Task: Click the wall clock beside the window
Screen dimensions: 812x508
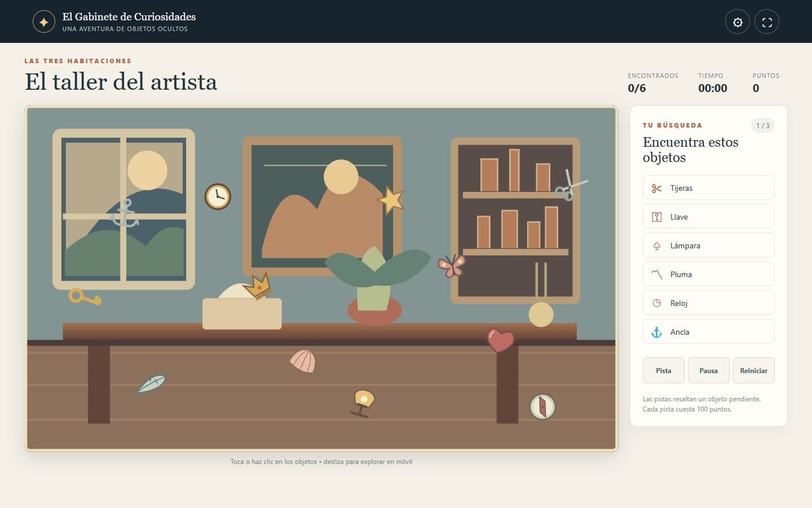Action: coord(218,196)
